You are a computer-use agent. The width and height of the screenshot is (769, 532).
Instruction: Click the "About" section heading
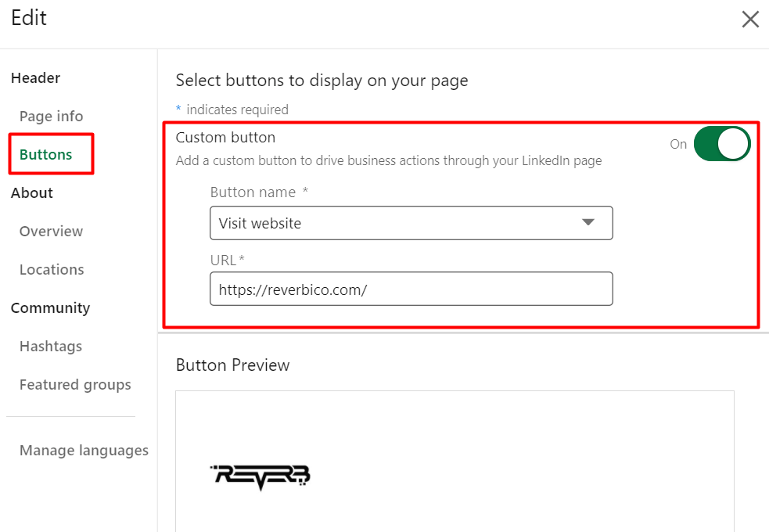(x=31, y=192)
